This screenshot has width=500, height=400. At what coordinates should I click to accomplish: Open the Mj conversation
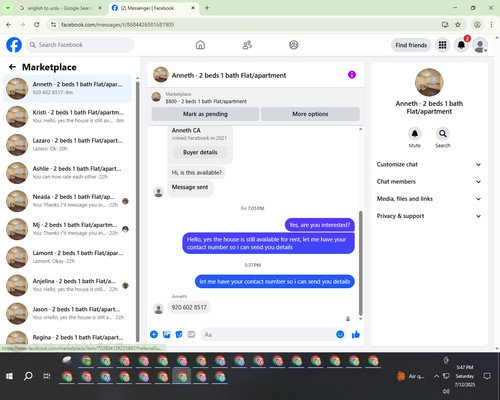pos(67,229)
